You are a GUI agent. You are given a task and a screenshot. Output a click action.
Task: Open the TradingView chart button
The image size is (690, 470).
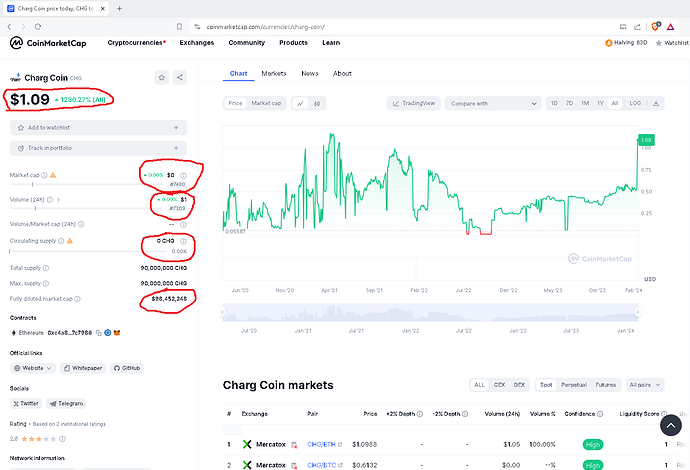point(414,103)
